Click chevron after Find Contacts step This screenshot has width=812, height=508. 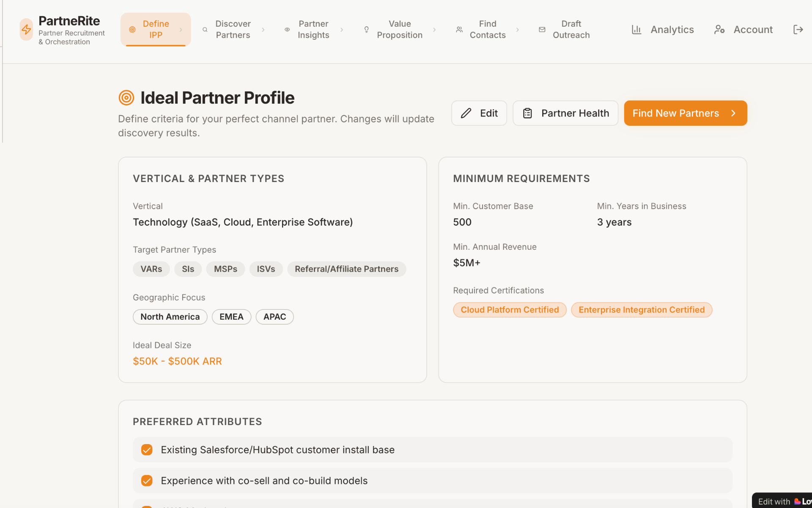[x=517, y=30]
